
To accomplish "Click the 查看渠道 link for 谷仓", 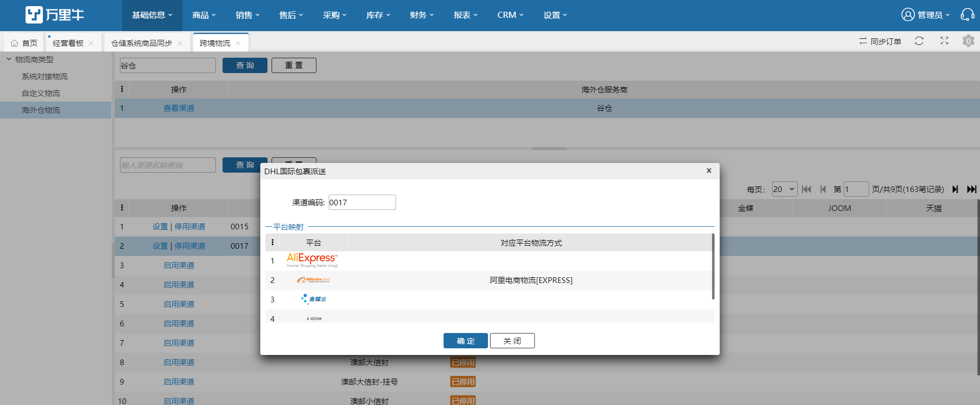I will 179,108.
